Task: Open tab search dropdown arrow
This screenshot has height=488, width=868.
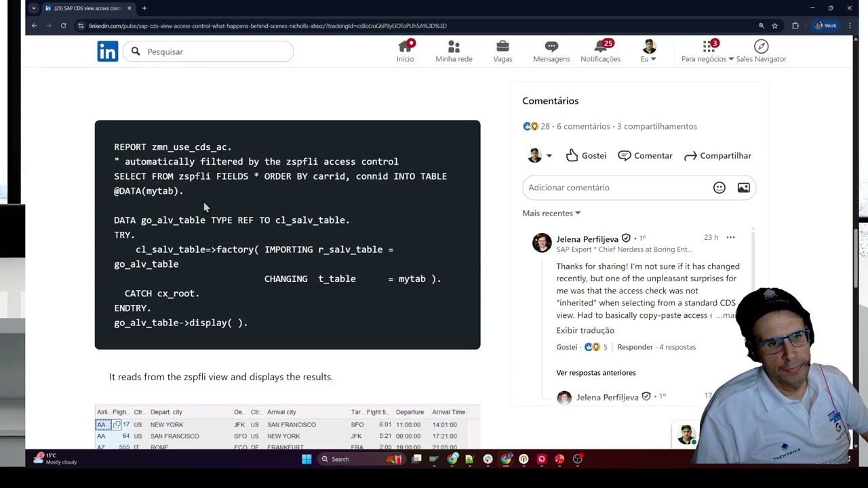Action: tap(34, 8)
